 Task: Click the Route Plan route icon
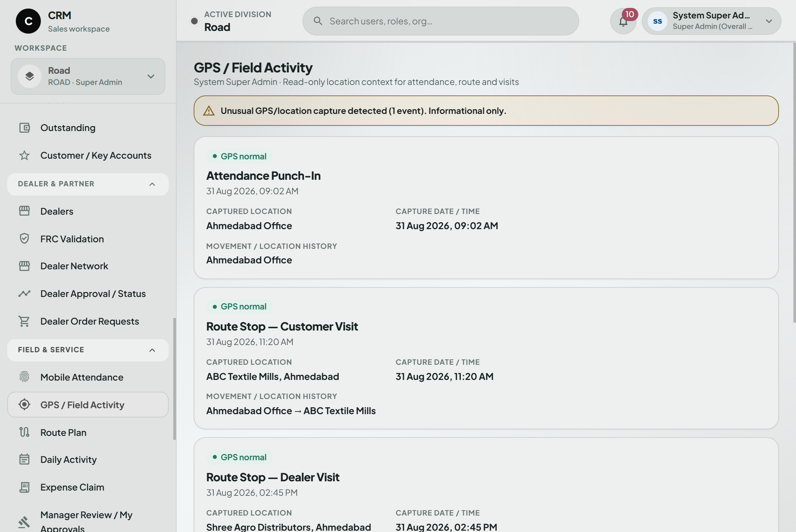pyautogui.click(x=24, y=432)
